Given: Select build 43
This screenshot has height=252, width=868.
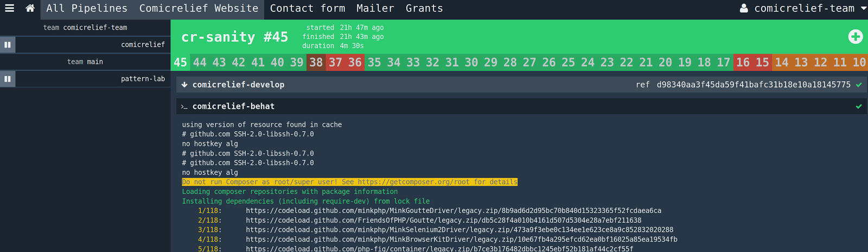Looking at the screenshot, I should 219,62.
